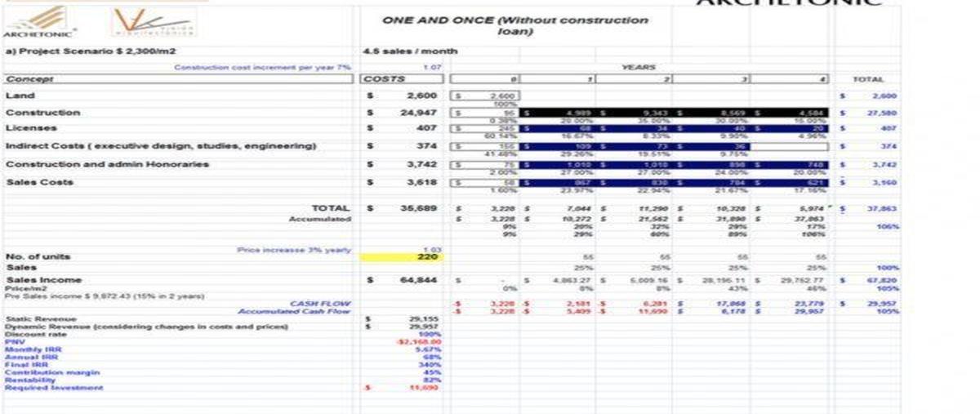This screenshot has height=414, width=980.
Task: Select the year 2 total cell 11,290
Action: (x=654, y=208)
